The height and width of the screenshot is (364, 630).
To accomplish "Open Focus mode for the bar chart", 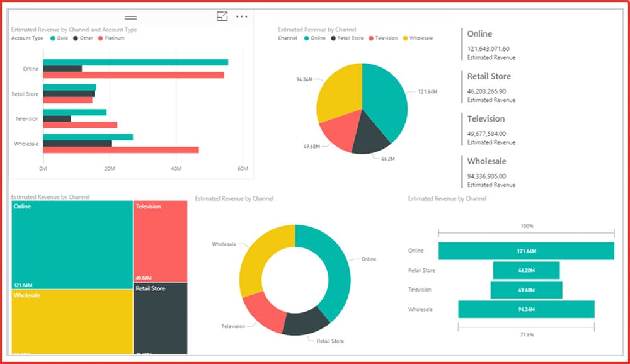I will [x=222, y=17].
